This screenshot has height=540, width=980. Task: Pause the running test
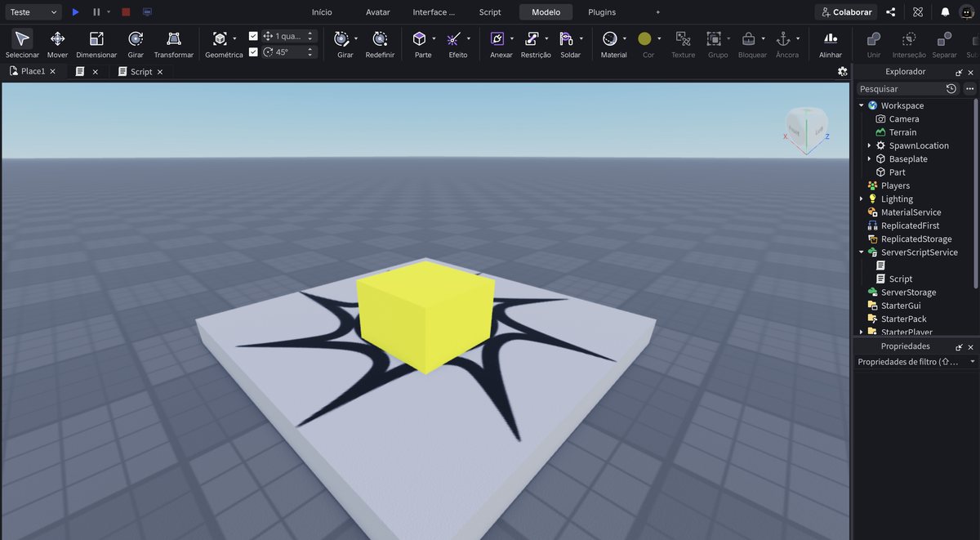point(96,12)
